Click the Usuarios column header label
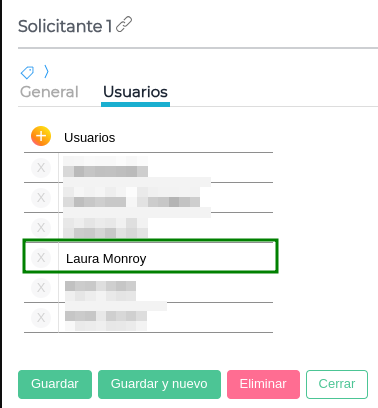Image resolution: width=378 pixels, height=408 pixels. (90, 138)
